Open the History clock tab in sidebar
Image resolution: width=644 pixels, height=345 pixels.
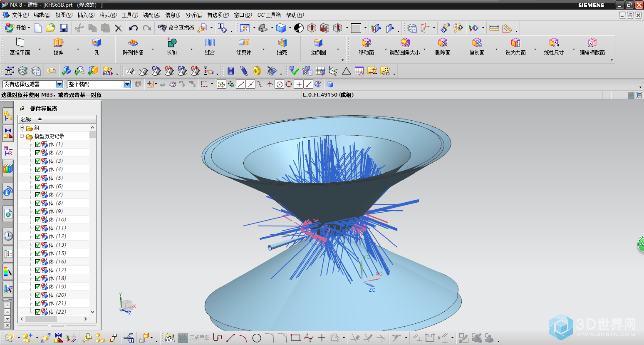coord(8,236)
